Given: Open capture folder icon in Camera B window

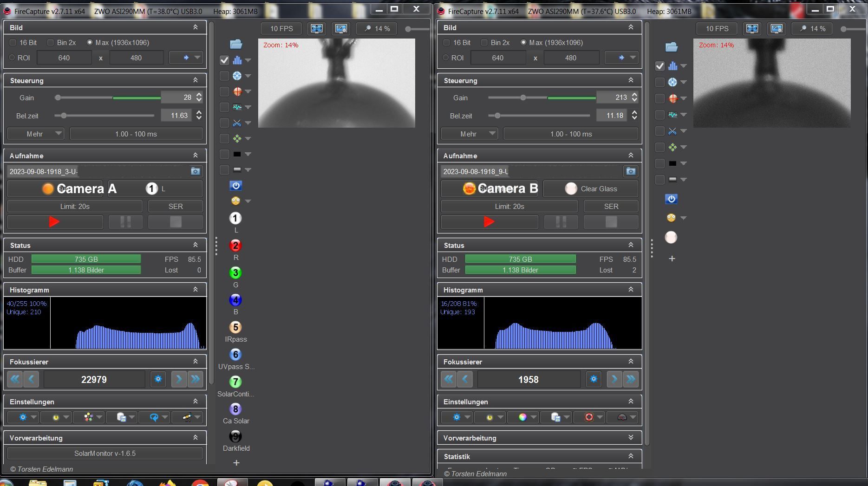Looking at the screenshot, I should tap(672, 47).
